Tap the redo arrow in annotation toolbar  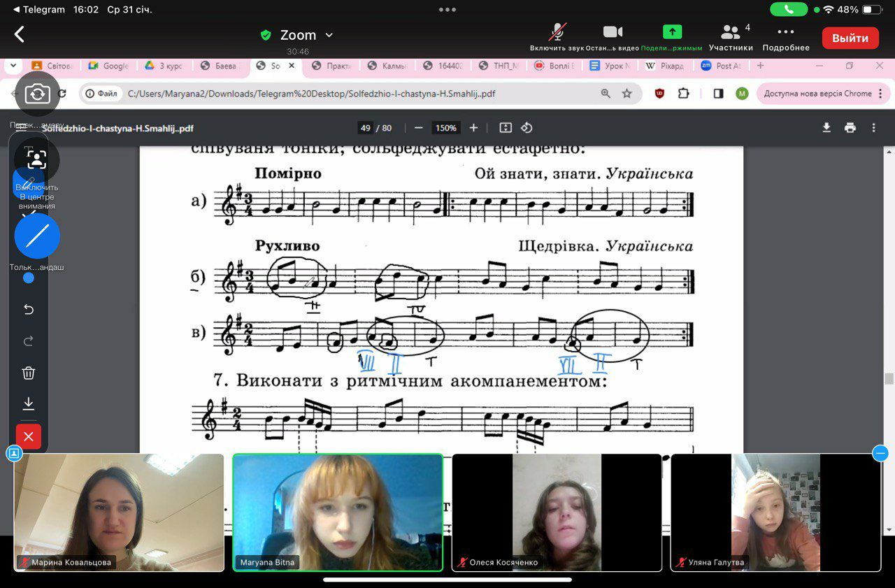(29, 341)
